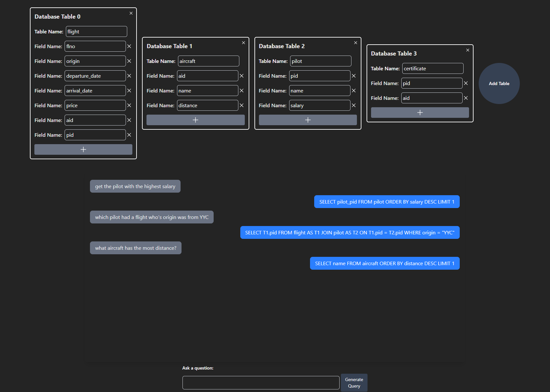Delete the arrival_date field
550x392 pixels.
(129, 91)
